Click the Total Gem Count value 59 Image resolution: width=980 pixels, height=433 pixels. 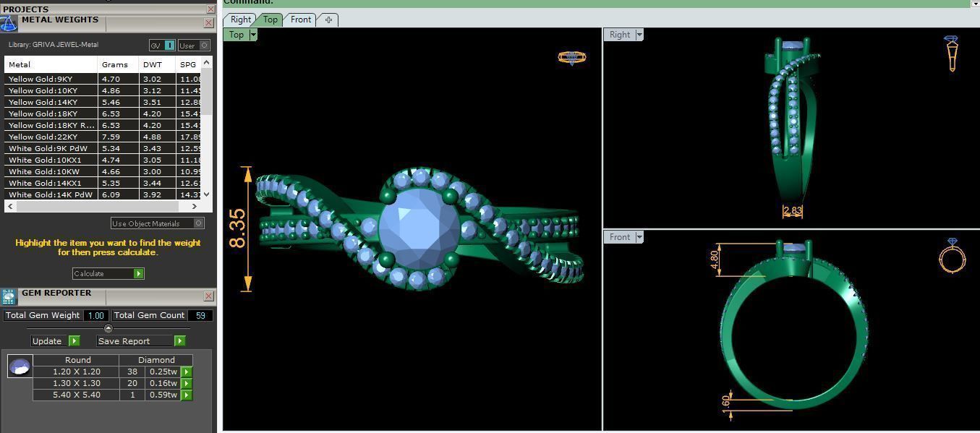tap(200, 315)
